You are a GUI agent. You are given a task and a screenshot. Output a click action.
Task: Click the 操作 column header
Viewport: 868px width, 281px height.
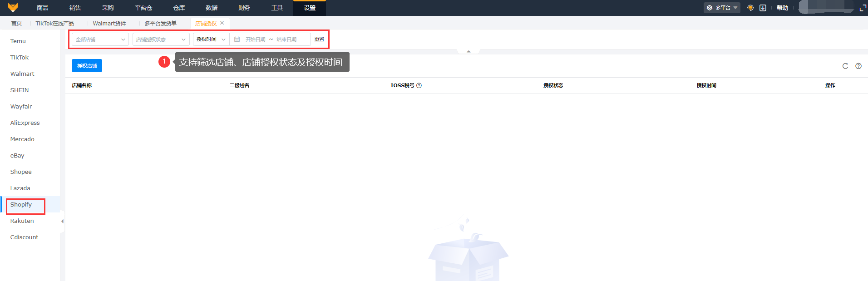830,85
